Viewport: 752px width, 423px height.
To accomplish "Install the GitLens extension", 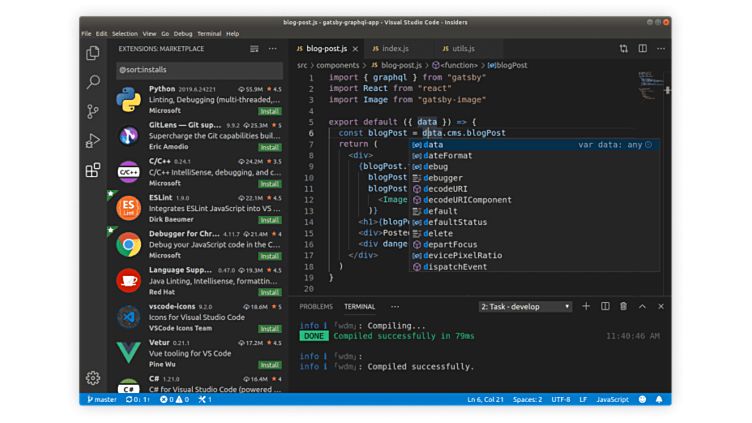I will [x=270, y=147].
